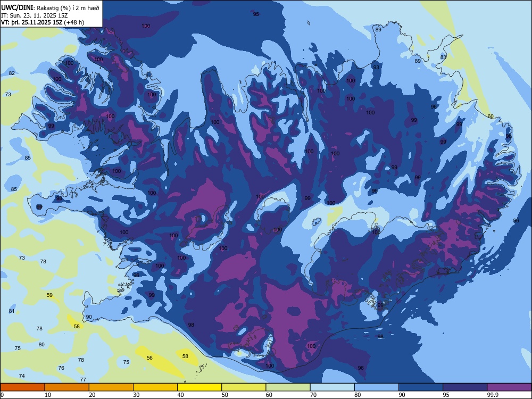Pick the light green 60–70 legend swatch
Viewport: 532px width, 399px height.
[x=288, y=387]
